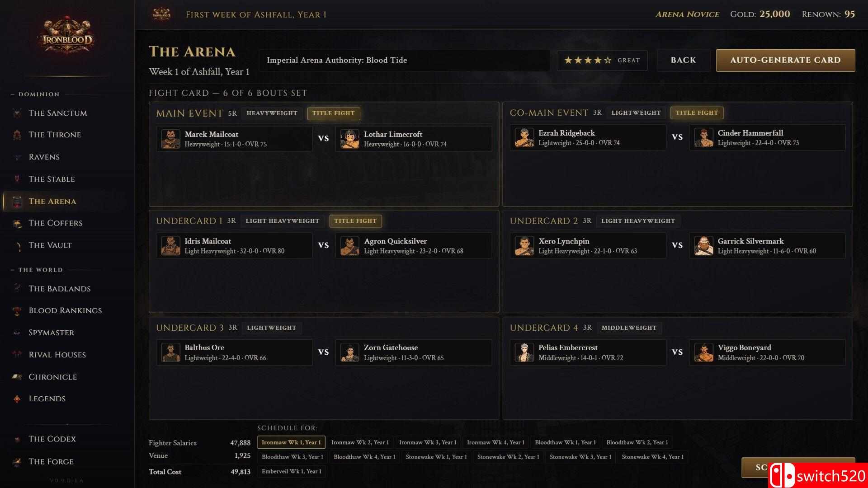Click the Legends sidebar icon
This screenshot has width=868, height=488.
pos(17,399)
